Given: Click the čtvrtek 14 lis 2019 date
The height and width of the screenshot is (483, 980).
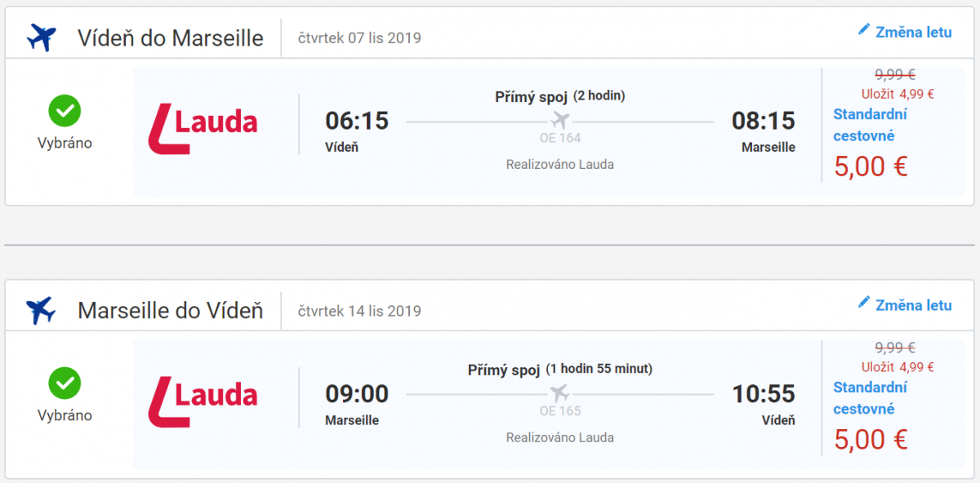Looking at the screenshot, I should coord(359,311).
